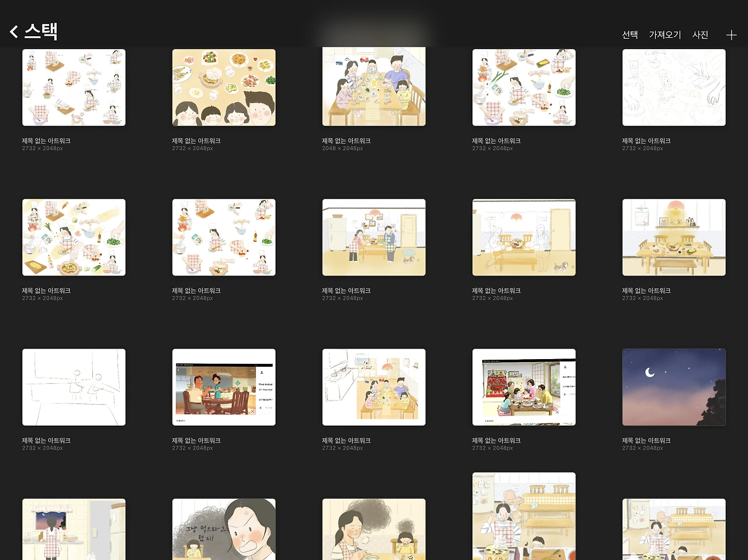Tap the title under the faint pencil sketch
Image resolution: width=748 pixels, height=560 pixels.
pyautogui.click(x=46, y=440)
